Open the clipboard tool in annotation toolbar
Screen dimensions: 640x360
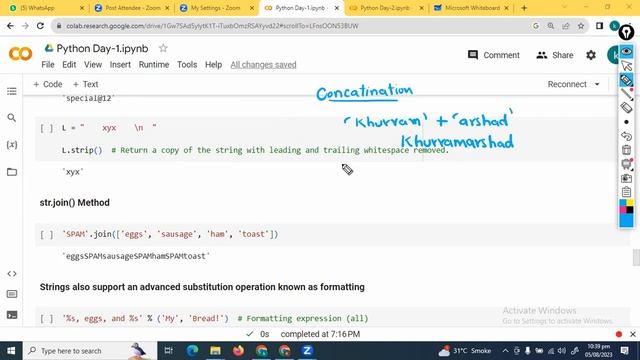[627, 192]
